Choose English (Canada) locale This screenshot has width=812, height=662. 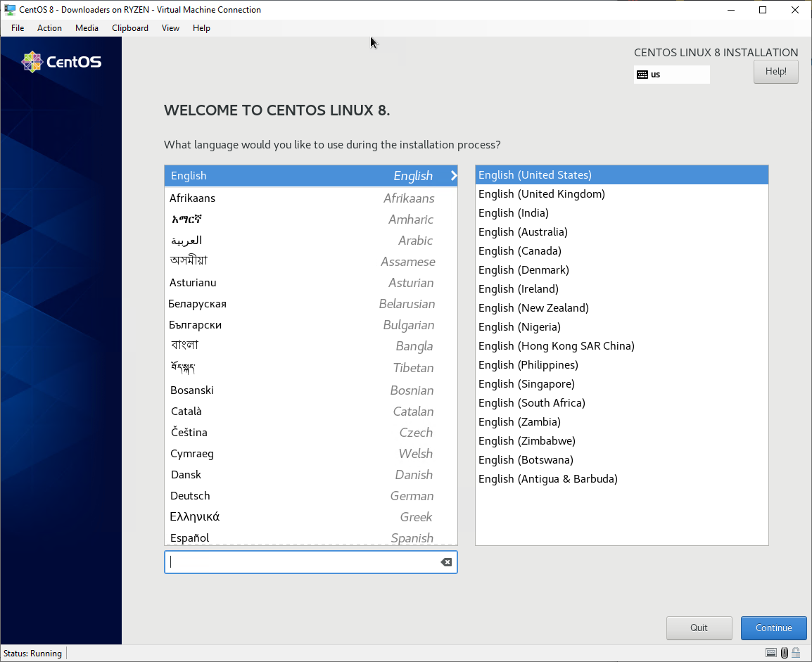pos(621,251)
